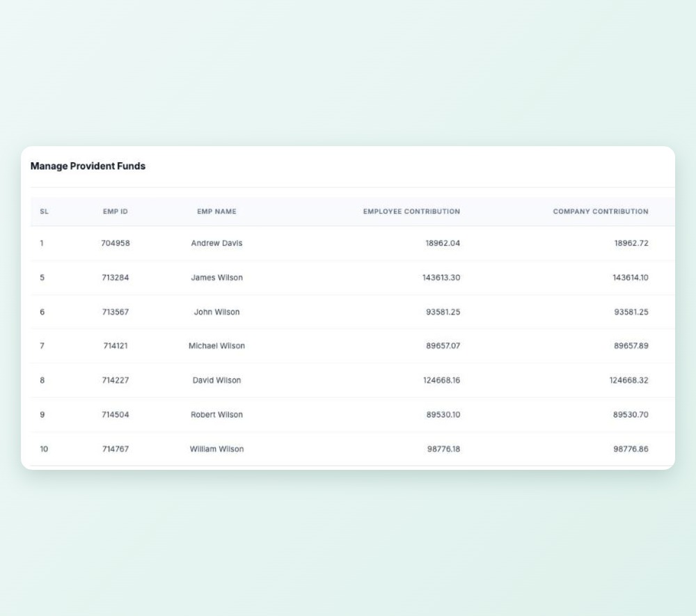The height and width of the screenshot is (616, 696).
Task: Select employee contribution "89530.10"
Action: click(443, 415)
